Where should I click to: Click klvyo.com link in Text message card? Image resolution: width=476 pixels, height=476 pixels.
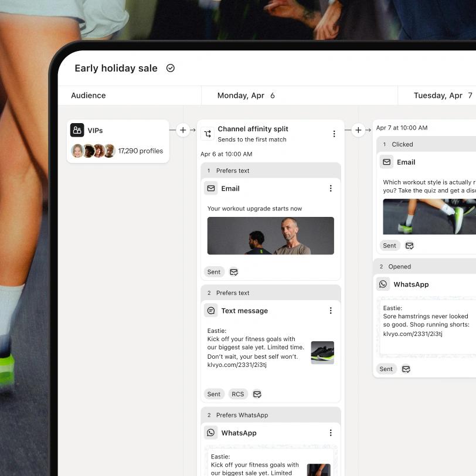point(237,365)
